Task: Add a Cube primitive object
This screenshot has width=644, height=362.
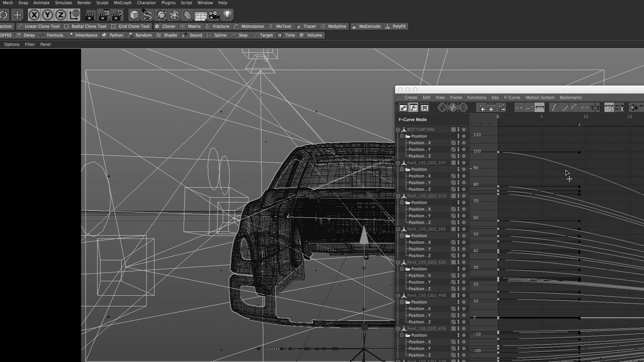Action: pyautogui.click(x=134, y=15)
